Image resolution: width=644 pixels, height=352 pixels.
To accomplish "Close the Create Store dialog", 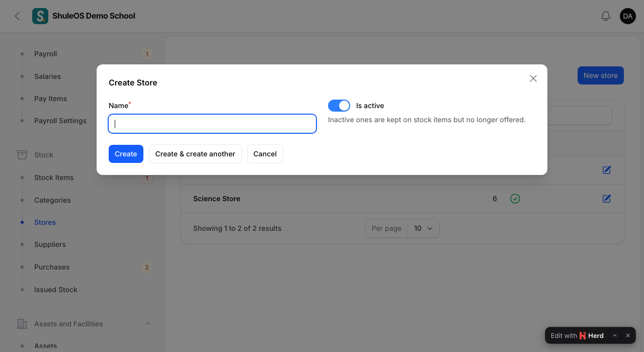I will tap(533, 78).
